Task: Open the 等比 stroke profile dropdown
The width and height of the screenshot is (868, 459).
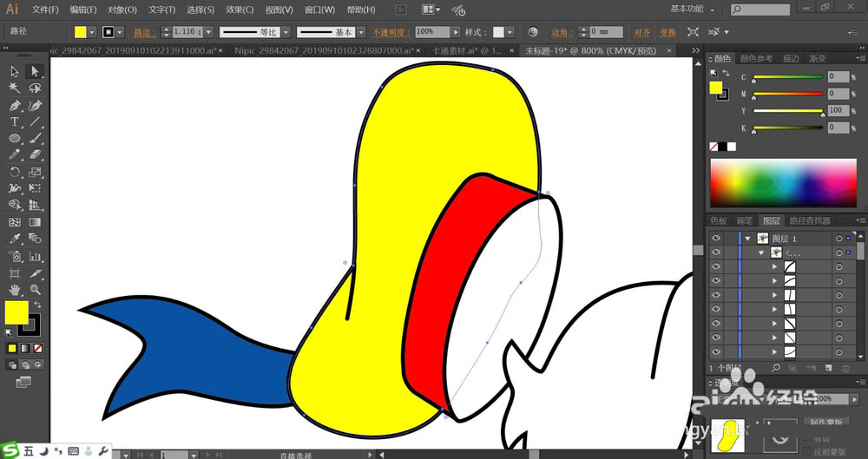Action: tap(286, 32)
